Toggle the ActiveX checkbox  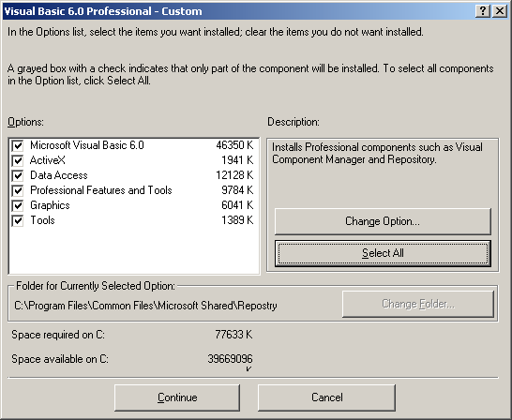coord(18,160)
